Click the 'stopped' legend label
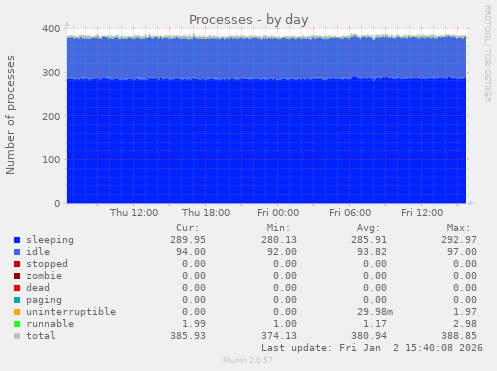This screenshot has width=497, height=371. click(47, 264)
